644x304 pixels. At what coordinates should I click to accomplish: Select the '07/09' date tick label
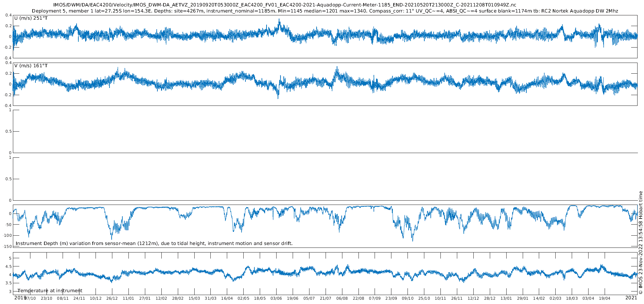(x=375, y=298)
